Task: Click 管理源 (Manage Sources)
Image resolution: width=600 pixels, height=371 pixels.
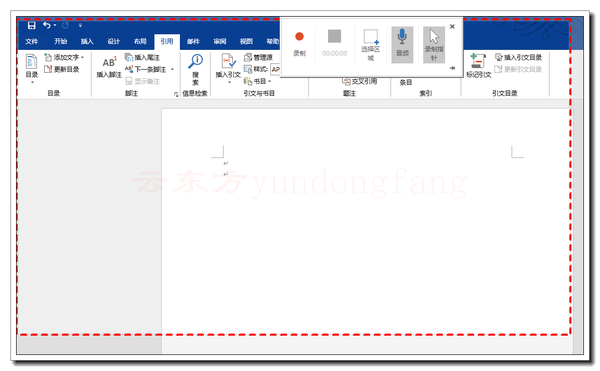Action: tap(258, 57)
